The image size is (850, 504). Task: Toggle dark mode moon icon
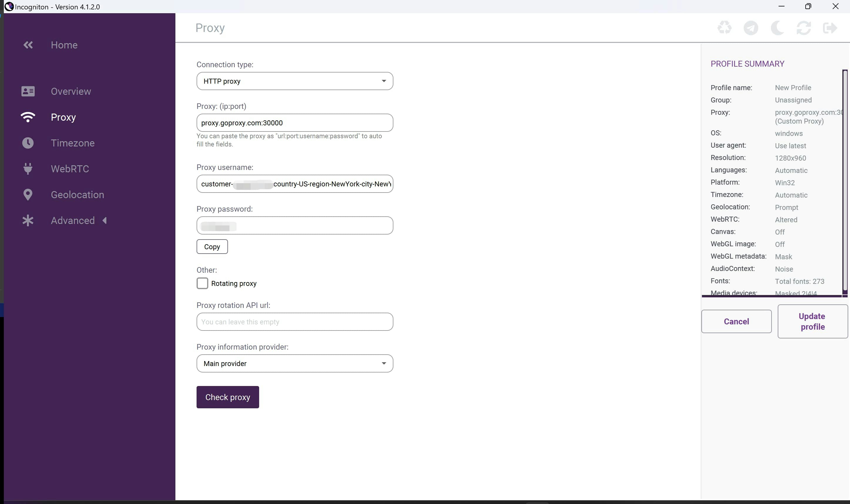777,28
